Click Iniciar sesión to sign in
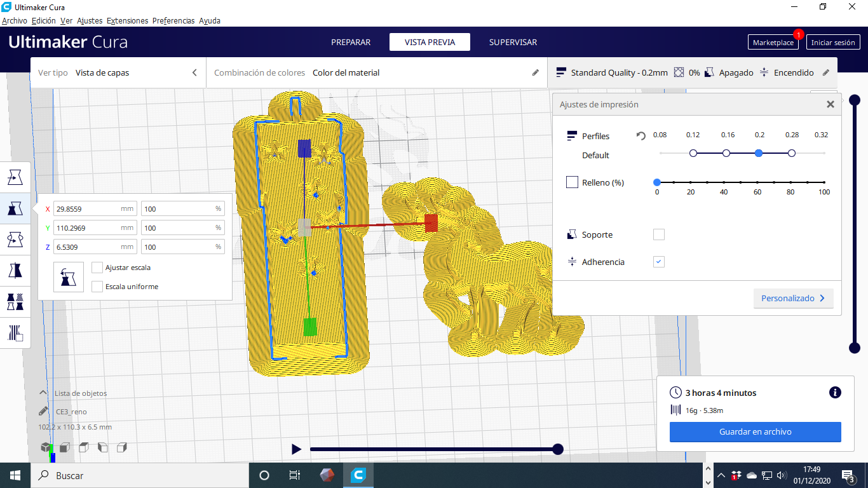Viewport: 868px width, 488px height. [833, 43]
